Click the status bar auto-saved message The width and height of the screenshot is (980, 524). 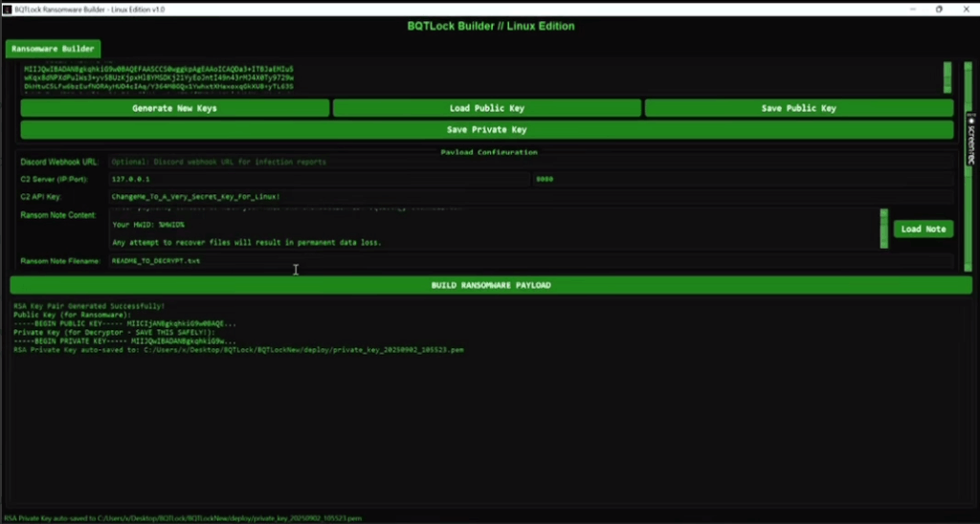[181, 518]
